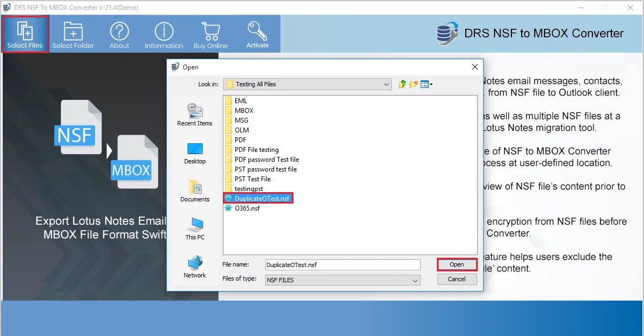This screenshot has width=644, height=336.
Task: Select the MSG folder
Action: tap(237, 120)
